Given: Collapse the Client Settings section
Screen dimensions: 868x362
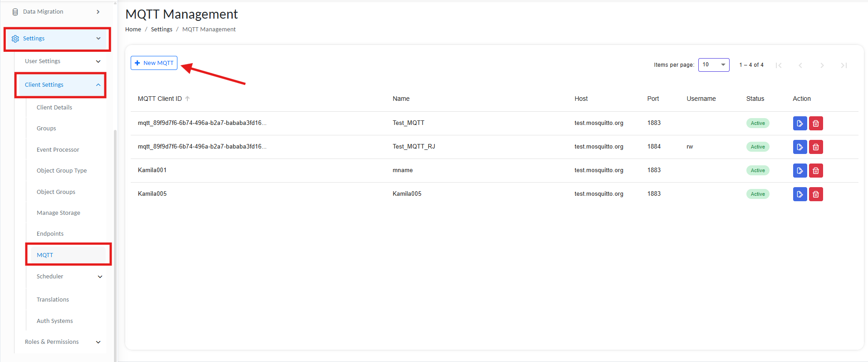Looking at the screenshot, I should [98, 85].
